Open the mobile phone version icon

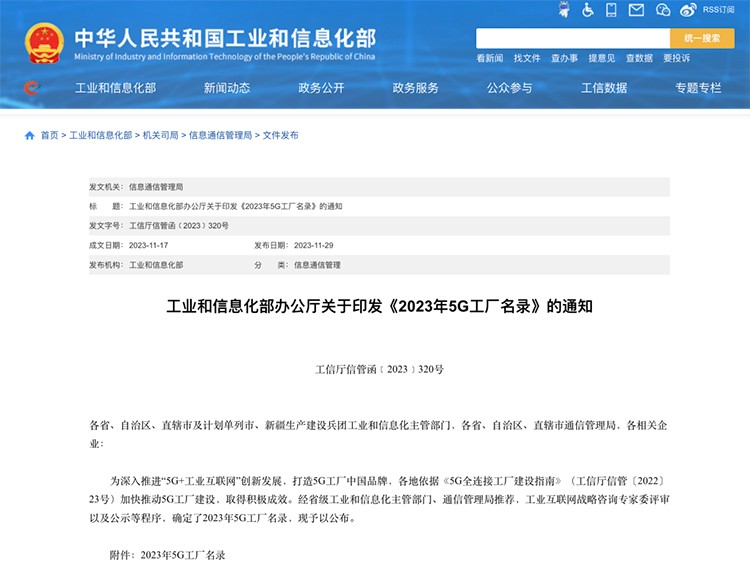611,10
